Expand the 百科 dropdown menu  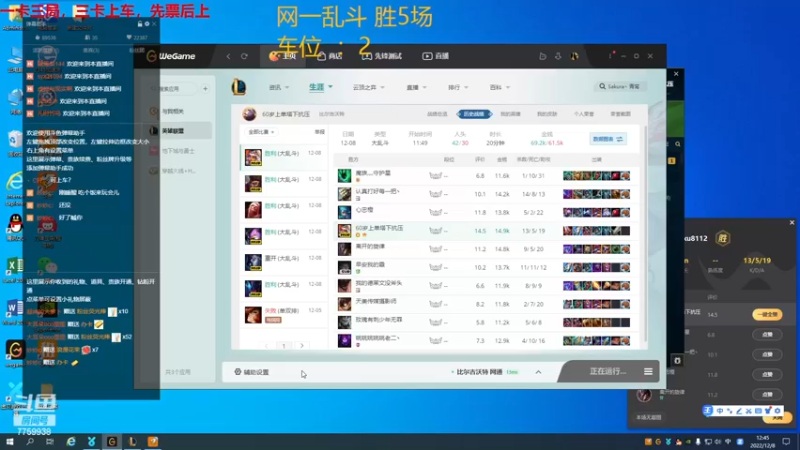(x=499, y=87)
